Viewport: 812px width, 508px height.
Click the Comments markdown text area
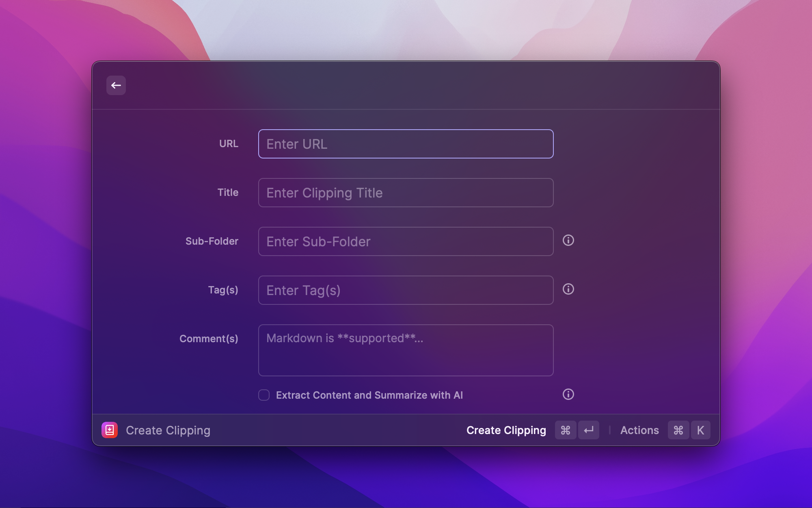pyautogui.click(x=406, y=350)
